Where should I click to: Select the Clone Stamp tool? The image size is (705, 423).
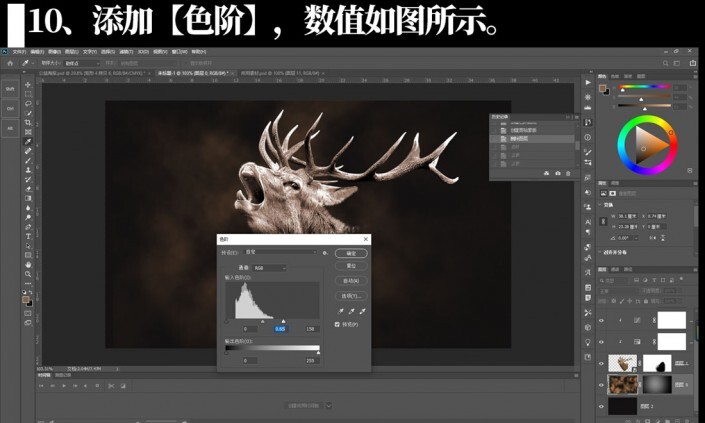[x=28, y=170]
